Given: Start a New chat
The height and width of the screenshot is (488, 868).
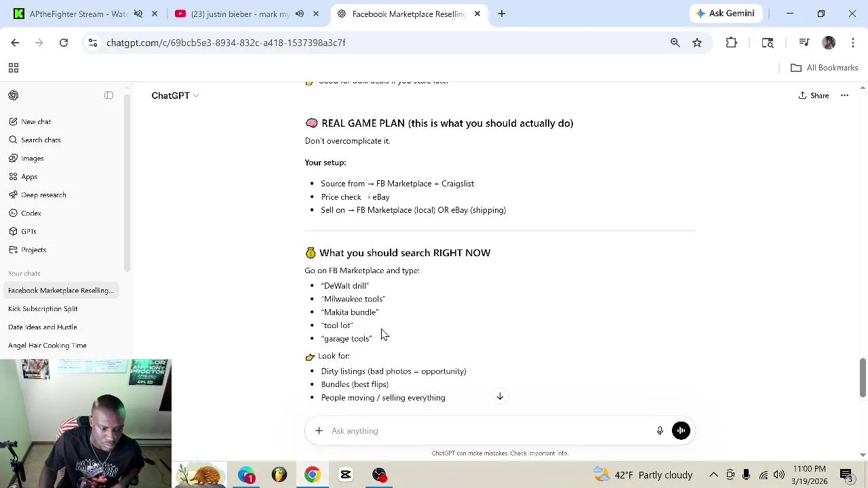Looking at the screenshot, I should pos(62,121).
